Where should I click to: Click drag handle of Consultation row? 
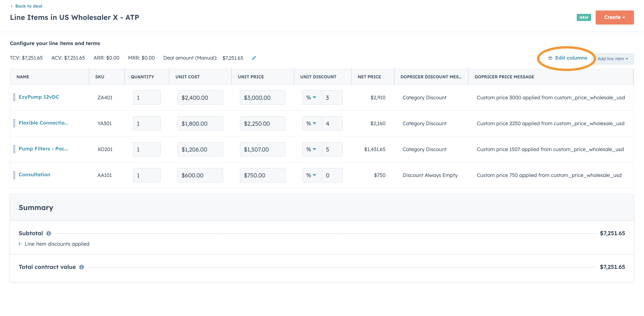[x=14, y=175]
